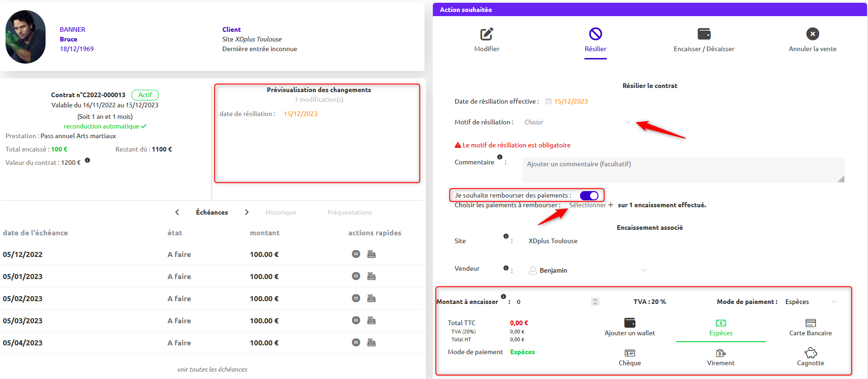
Task: Choose Chèque payment method icon
Action: [630, 353]
